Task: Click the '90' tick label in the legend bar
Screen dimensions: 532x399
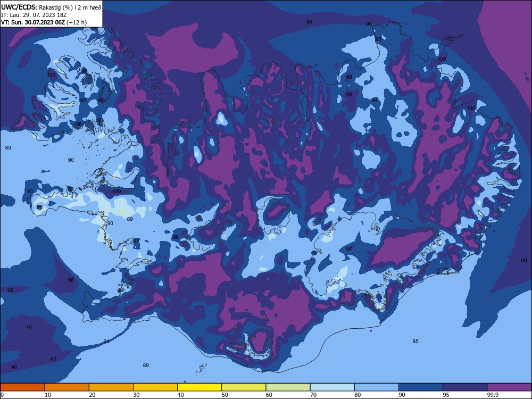Action: (402, 395)
